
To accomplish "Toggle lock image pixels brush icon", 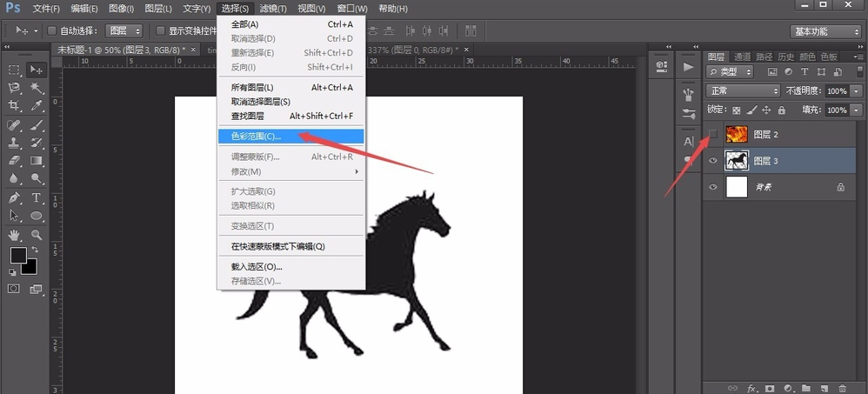I will 751,110.
